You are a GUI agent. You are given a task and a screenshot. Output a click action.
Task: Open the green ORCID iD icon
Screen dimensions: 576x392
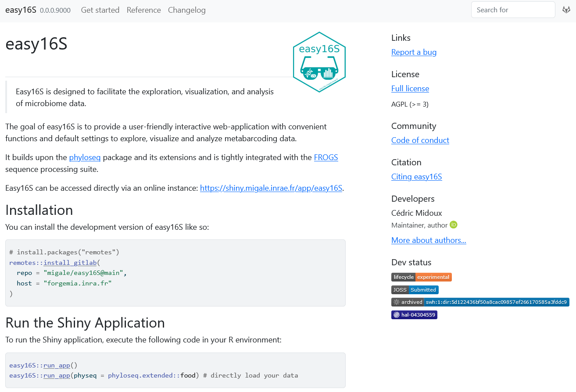point(454,225)
